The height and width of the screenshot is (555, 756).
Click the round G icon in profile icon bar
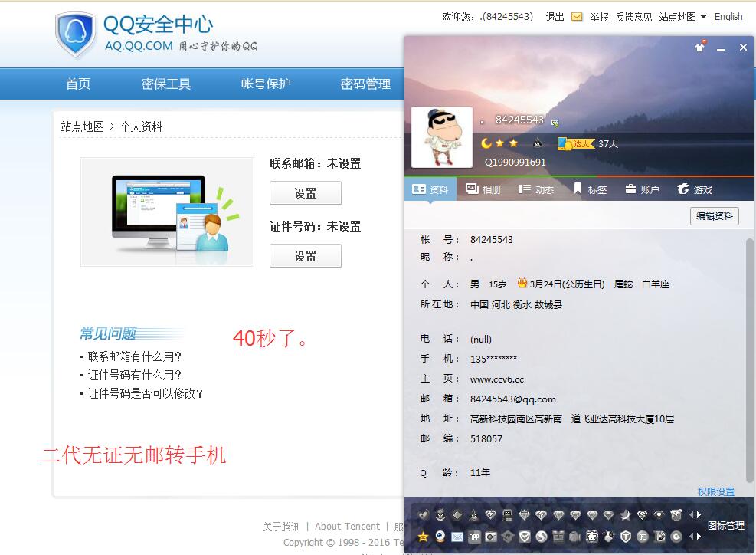676,536
